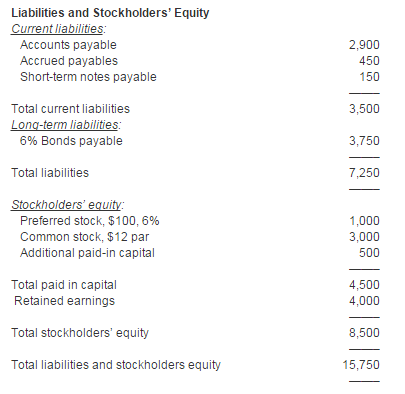Select the Current liabilities underlined label

tap(58, 29)
